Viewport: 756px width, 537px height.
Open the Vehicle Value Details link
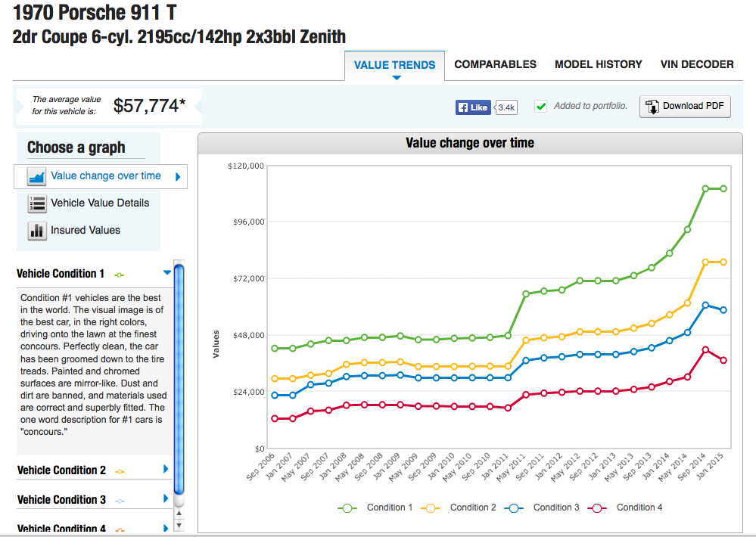(100, 203)
